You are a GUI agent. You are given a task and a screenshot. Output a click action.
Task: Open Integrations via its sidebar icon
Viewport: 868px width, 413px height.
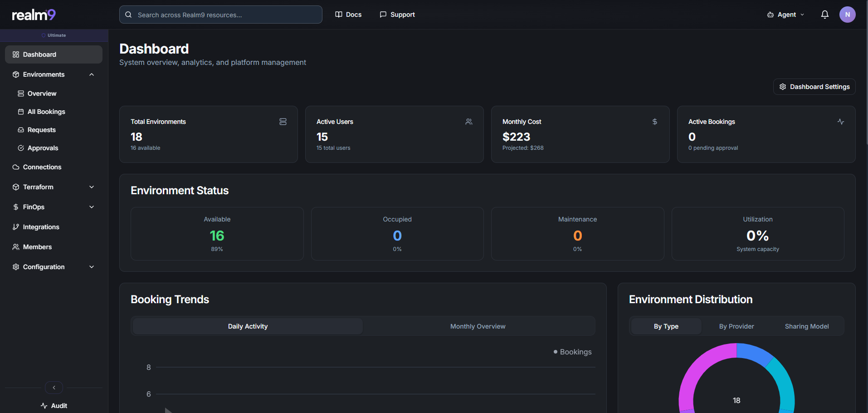15,226
